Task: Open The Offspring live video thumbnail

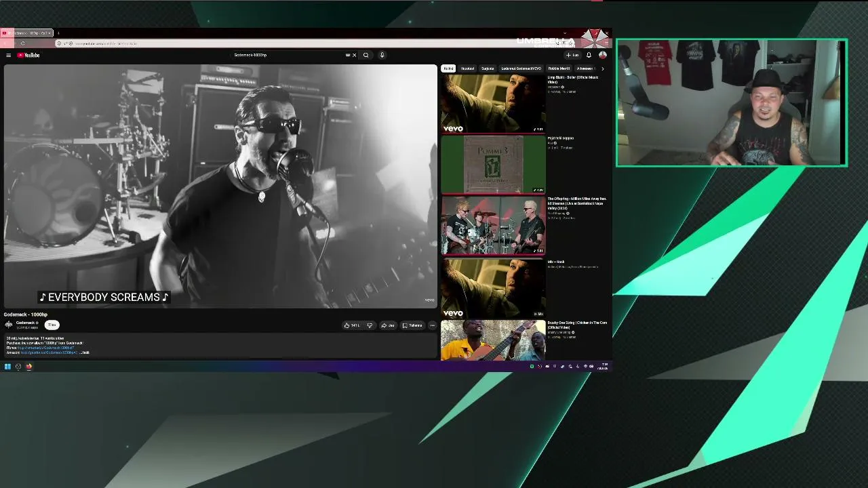Action: (x=493, y=226)
